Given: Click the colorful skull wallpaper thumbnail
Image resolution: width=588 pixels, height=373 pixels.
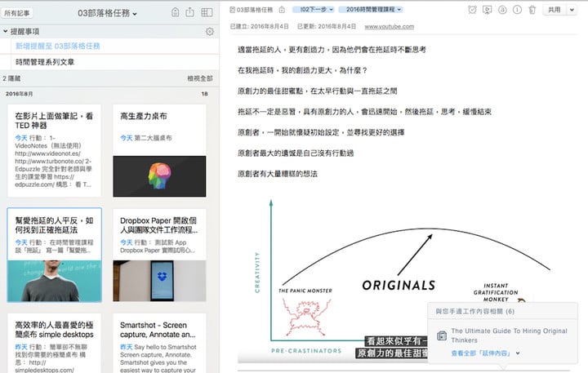Looking at the screenshot, I should click(159, 176).
